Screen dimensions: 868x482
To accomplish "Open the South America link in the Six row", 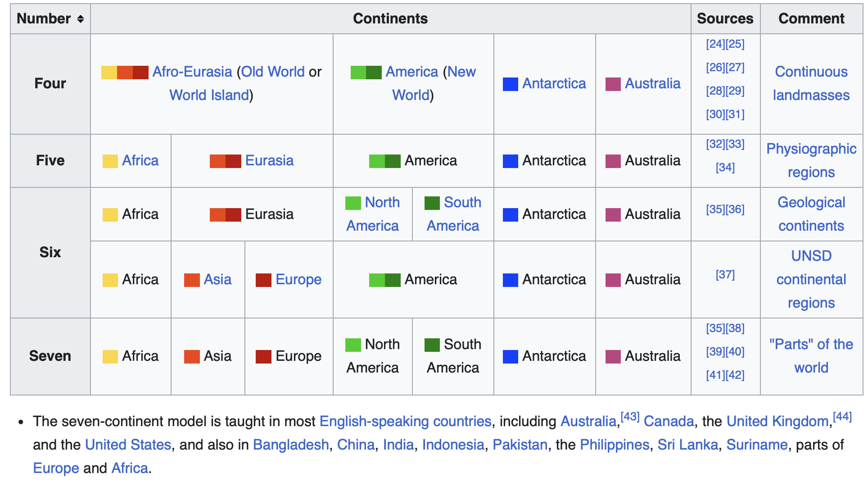I will (453, 214).
